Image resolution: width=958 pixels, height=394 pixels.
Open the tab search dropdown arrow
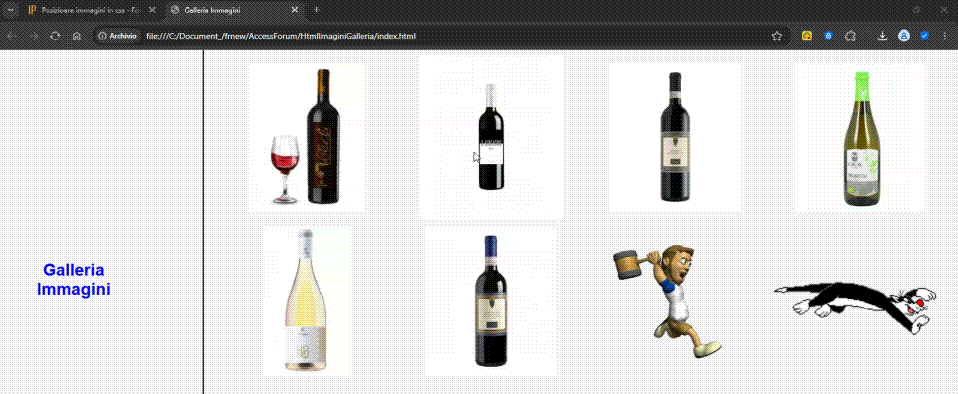tap(9, 10)
